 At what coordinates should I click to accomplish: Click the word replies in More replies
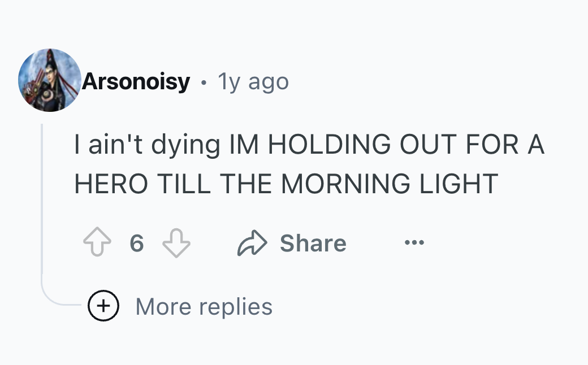[236, 307]
